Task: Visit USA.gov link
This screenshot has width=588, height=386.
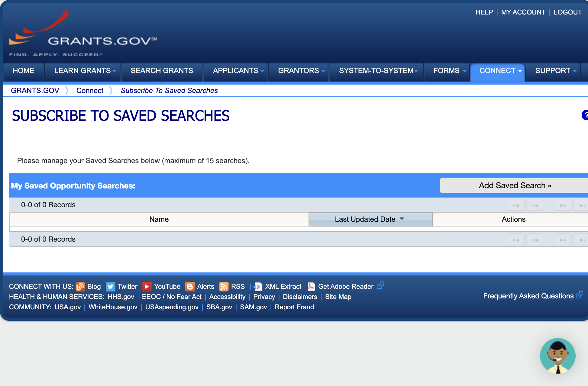Action: 68,307
